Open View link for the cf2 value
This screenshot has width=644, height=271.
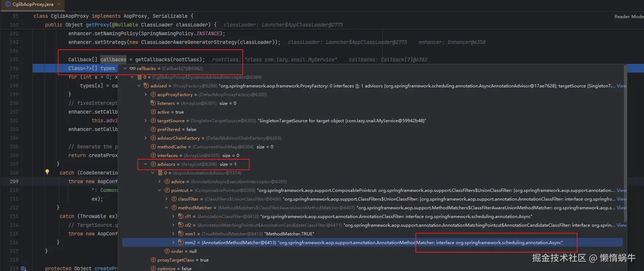(621, 225)
